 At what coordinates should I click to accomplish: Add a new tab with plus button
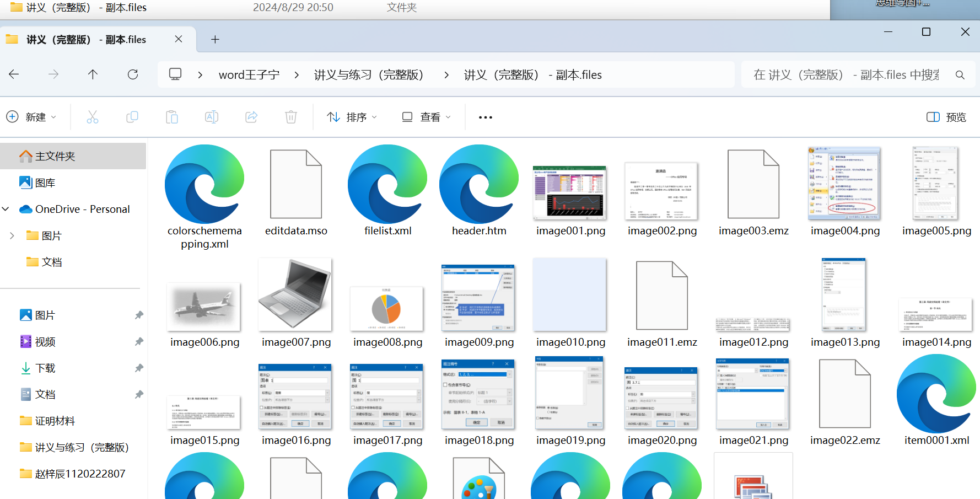215,40
